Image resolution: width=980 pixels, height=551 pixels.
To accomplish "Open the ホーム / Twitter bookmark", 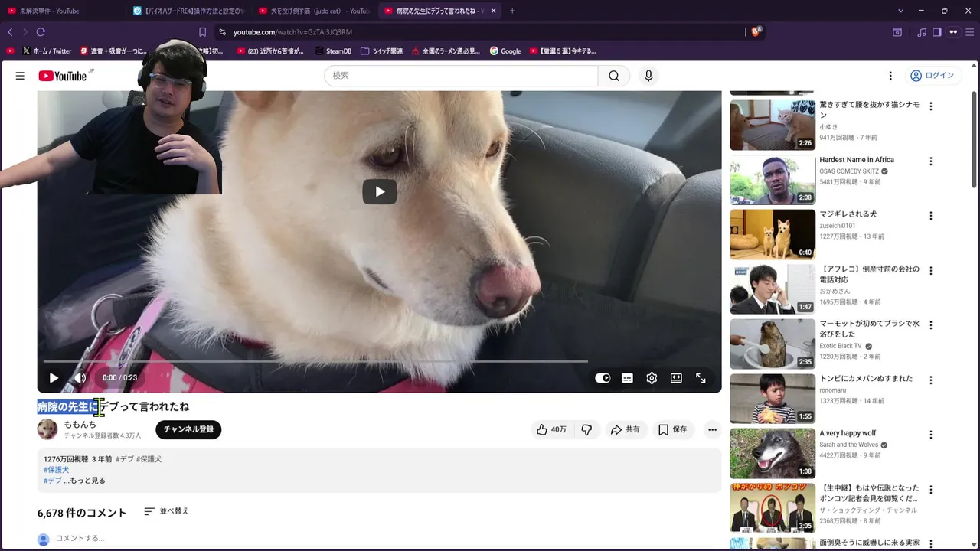I will coord(47,51).
